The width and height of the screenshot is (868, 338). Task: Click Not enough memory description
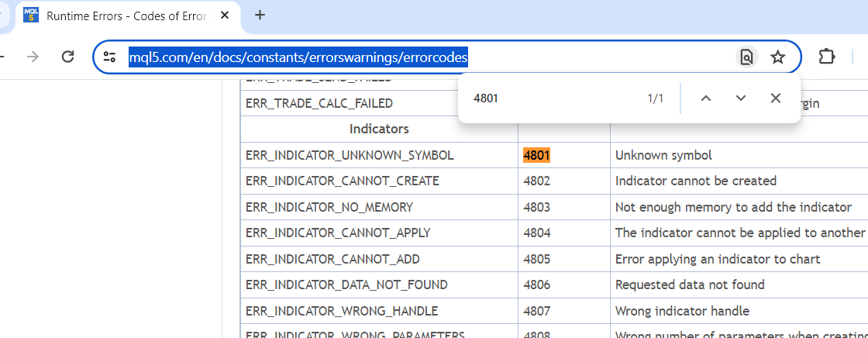coord(733,207)
